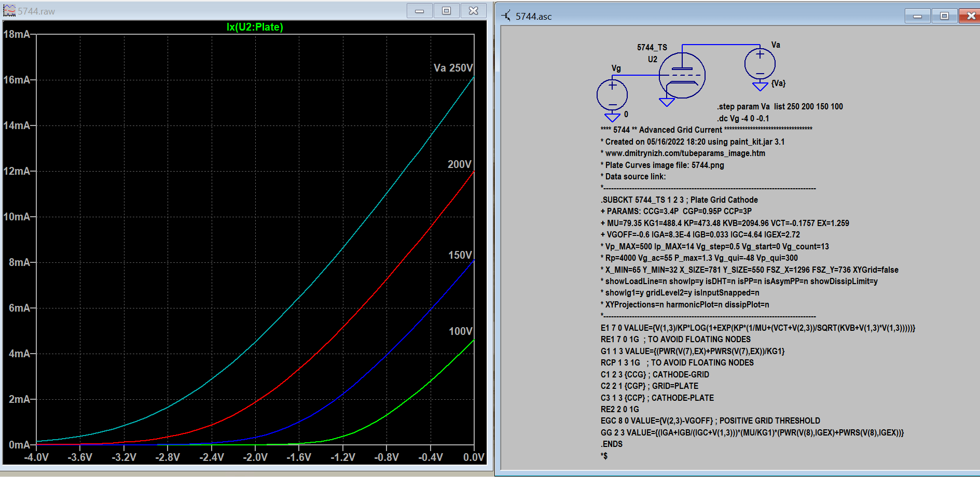Click the Vg source name label
Screen dimensions: 980x477
point(616,68)
